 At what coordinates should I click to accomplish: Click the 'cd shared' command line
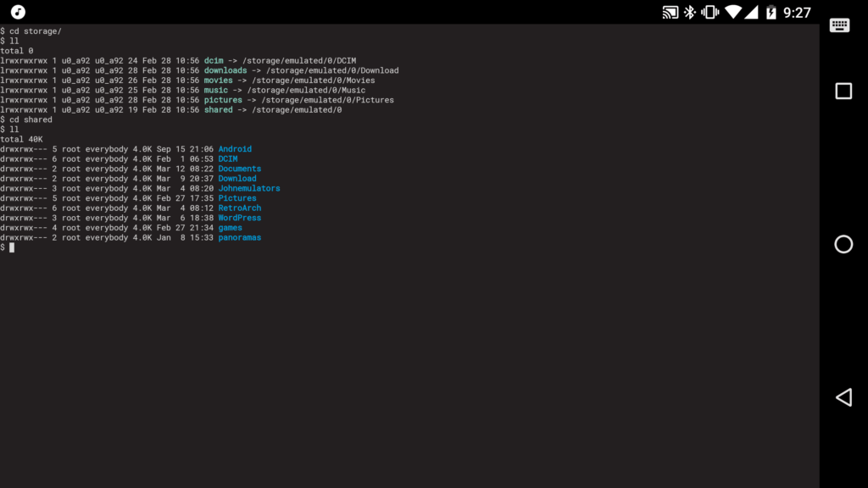tap(26, 119)
